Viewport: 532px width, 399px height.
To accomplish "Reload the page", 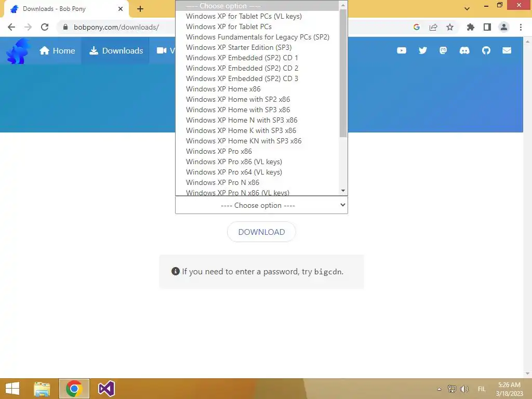I will tap(45, 27).
